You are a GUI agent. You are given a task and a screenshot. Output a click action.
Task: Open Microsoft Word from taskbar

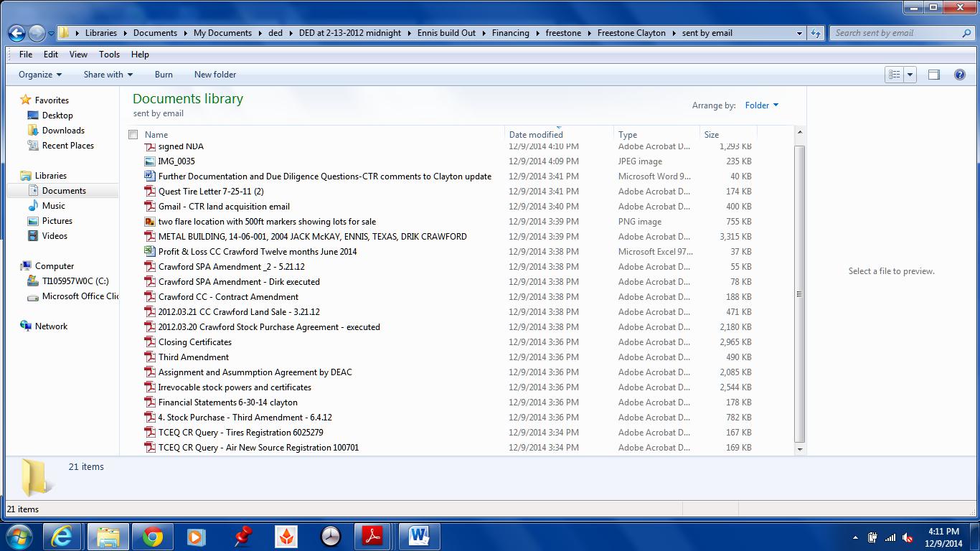[x=419, y=536]
